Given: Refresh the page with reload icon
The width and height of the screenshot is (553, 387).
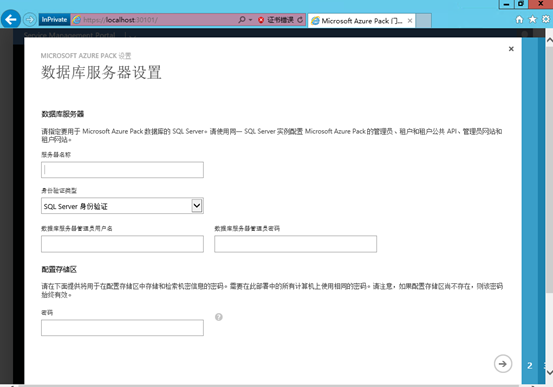Looking at the screenshot, I should 300,20.
